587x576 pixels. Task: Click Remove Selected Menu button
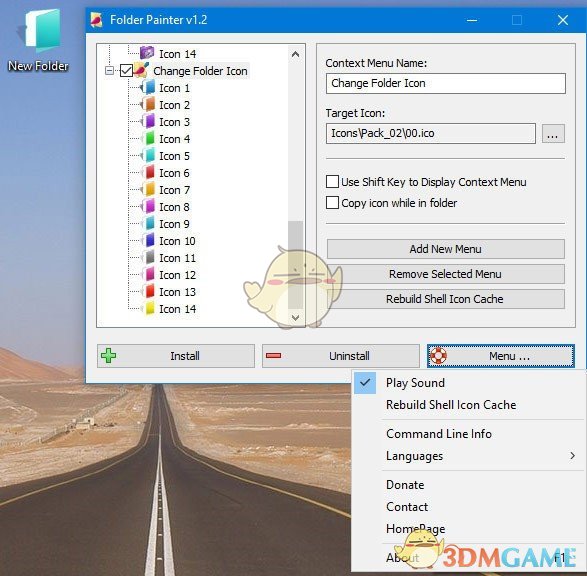(445, 274)
